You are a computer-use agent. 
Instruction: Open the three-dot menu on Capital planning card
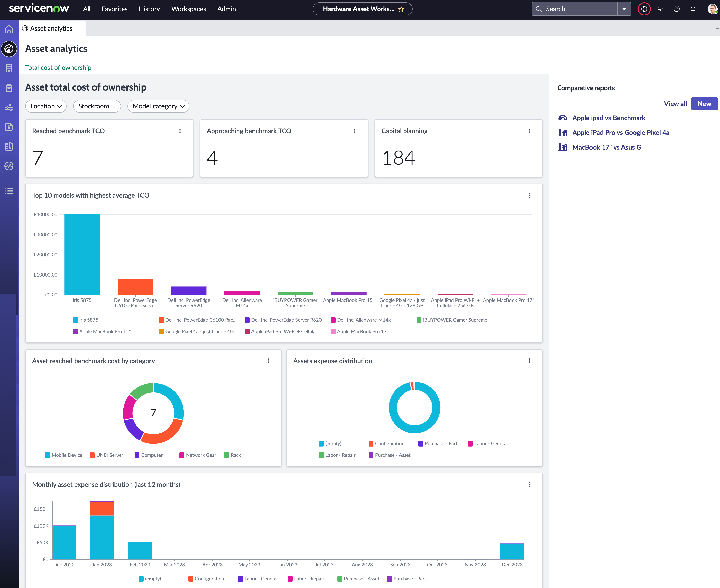529,131
